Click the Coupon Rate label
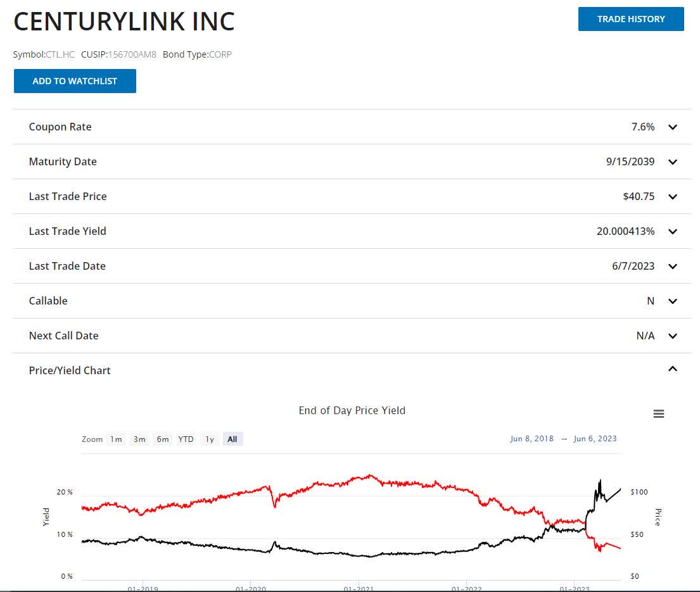The width and height of the screenshot is (700, 592). click(60, 127)
